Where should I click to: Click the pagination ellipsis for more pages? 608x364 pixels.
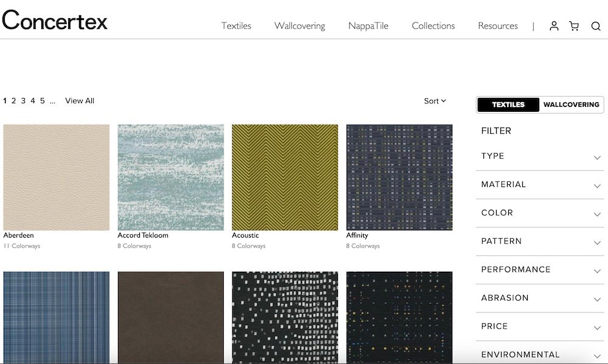(x=52, y=101)
